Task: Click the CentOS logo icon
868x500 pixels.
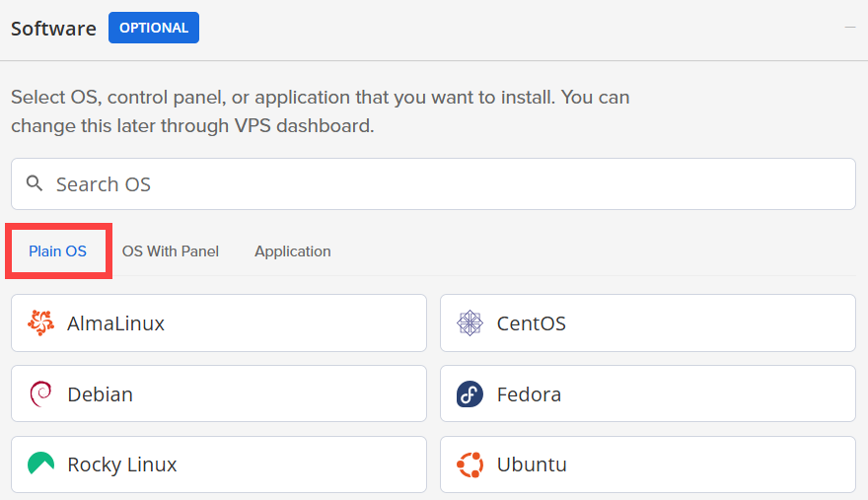Action: pos(470,322)
